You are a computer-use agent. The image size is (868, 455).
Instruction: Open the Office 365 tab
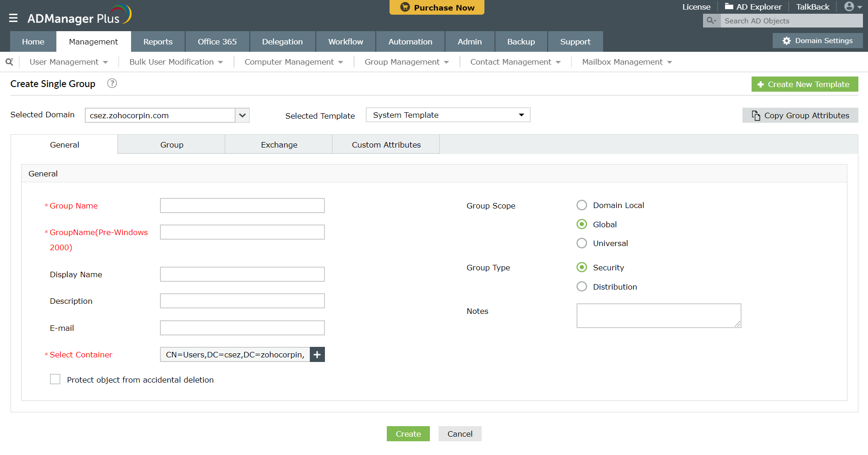point(217,42)
